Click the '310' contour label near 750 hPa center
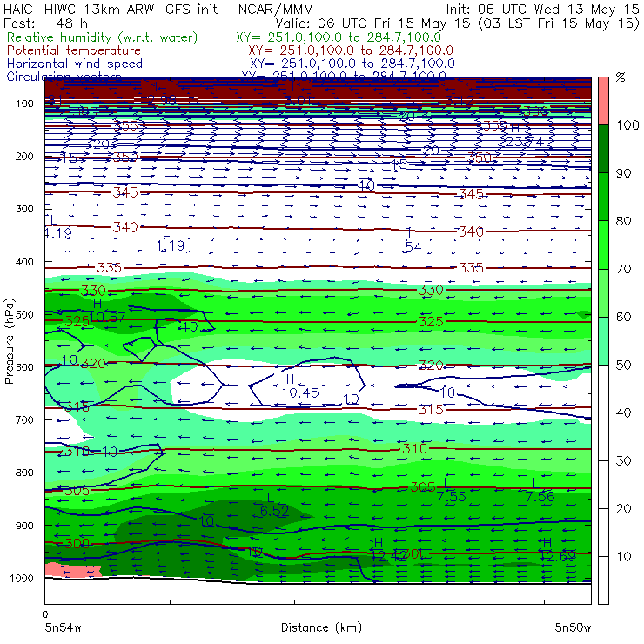Viewport: 644px width, 644px height. pyautogui.click(x=414, y=448)
